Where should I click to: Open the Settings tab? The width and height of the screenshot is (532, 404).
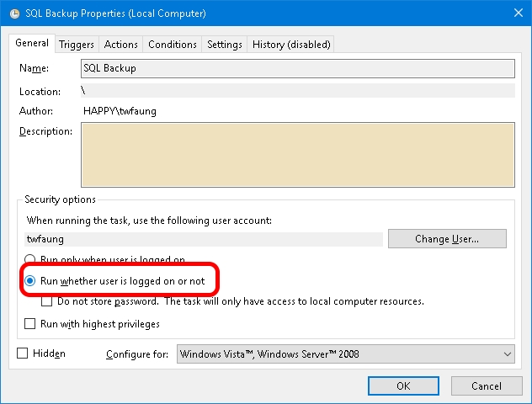point(225,45)
